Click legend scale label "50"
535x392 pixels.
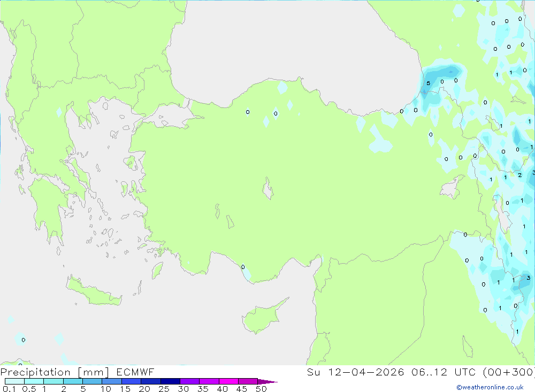[x=261, y=389]
